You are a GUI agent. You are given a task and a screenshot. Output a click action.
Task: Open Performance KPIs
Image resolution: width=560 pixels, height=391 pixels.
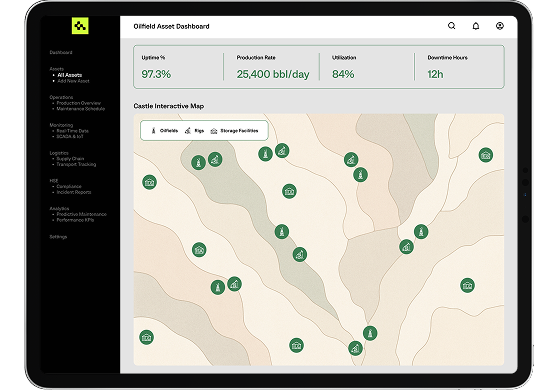[x=75, y=220]
